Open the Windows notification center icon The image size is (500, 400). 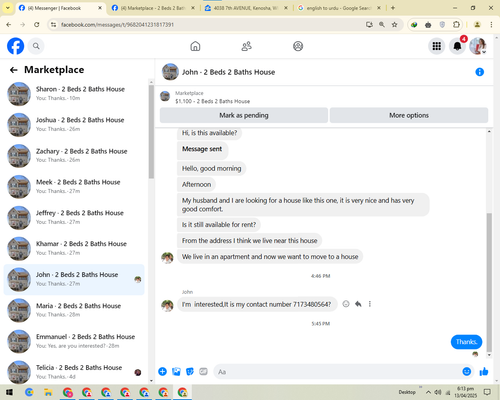487,392
